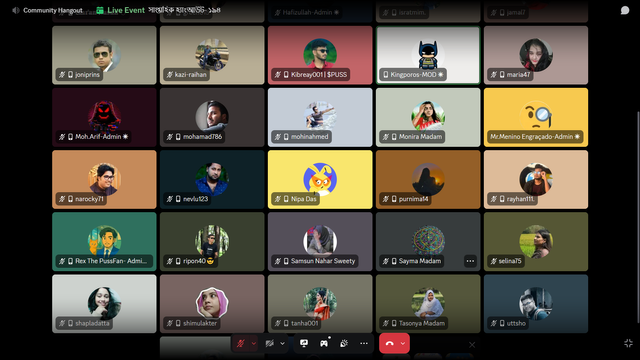Select Nipa Das participant tile
Viewport: 640px width, 360px height.
[320, 180]
